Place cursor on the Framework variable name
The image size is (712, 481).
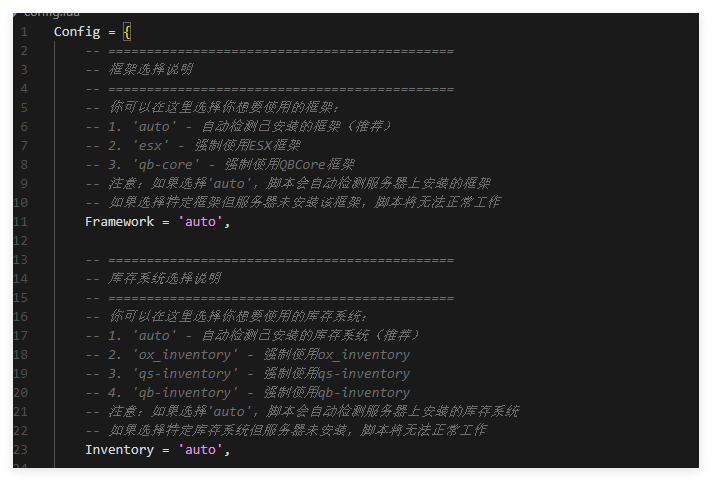119,221
